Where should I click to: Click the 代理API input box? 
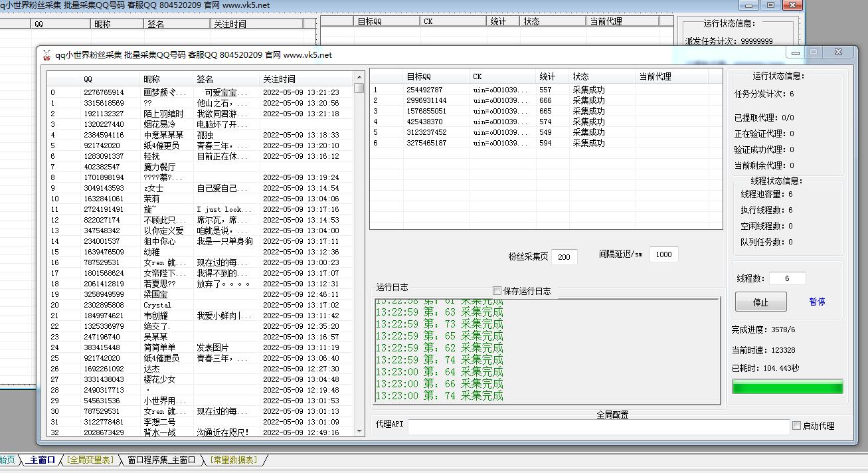click(598, 427)
